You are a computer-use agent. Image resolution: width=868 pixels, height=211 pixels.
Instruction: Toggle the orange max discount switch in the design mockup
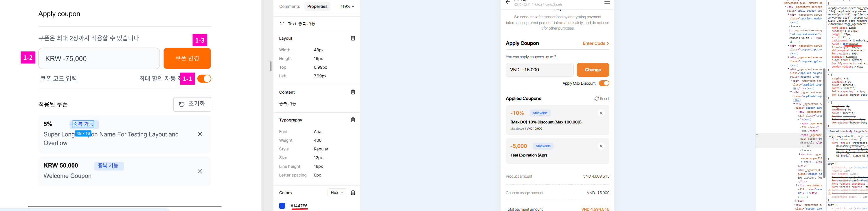click(204, 79)
